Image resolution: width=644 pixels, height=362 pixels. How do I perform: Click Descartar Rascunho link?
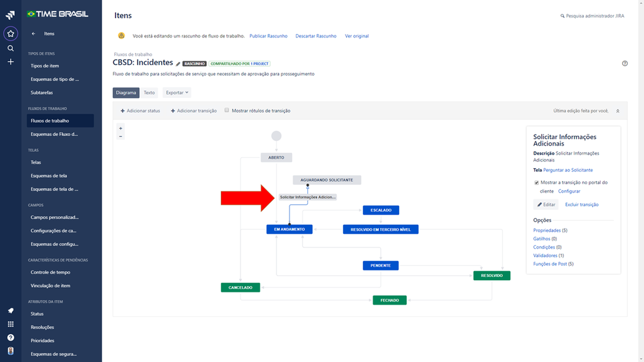tap(316, 36)
